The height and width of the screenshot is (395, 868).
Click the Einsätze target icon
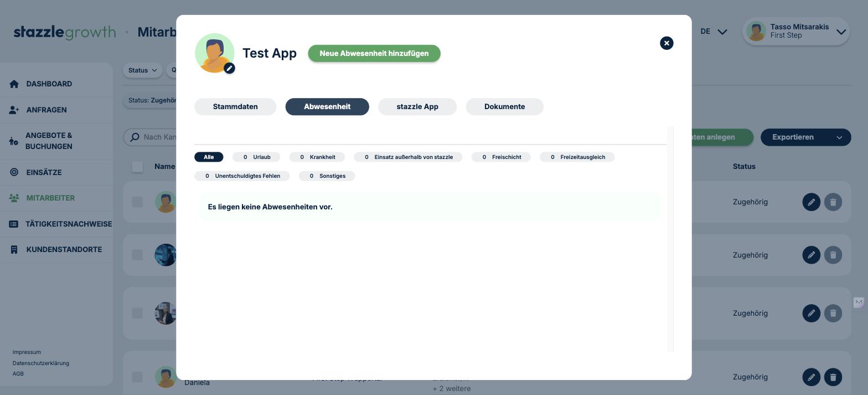pos(14,172)
